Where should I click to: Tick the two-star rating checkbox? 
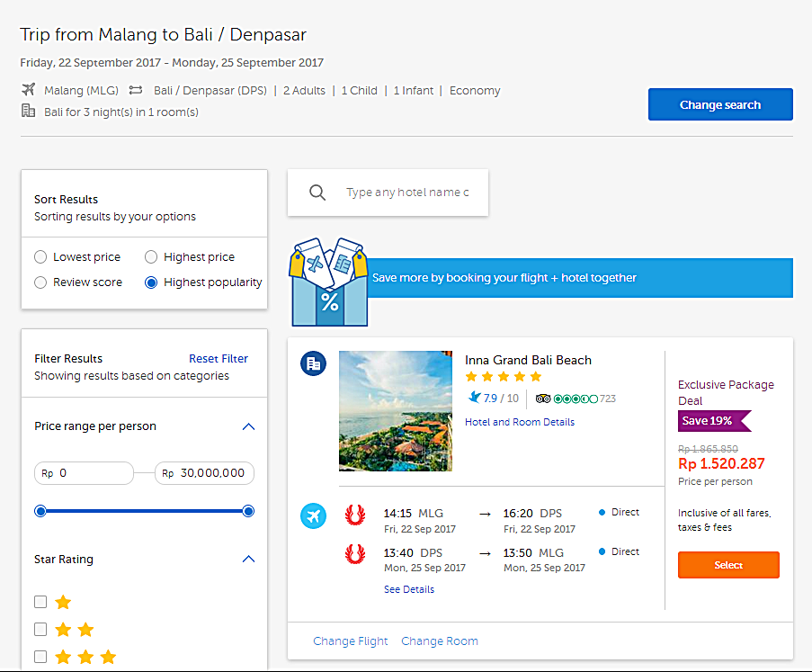[40, 629]
